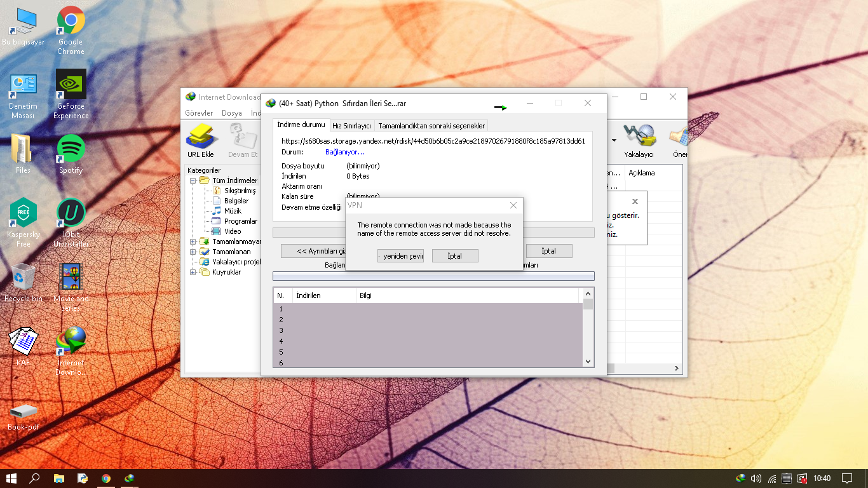Click the volume icon in system tray
The width and height of the screenshot is (868, 488).
pos(756,478)
